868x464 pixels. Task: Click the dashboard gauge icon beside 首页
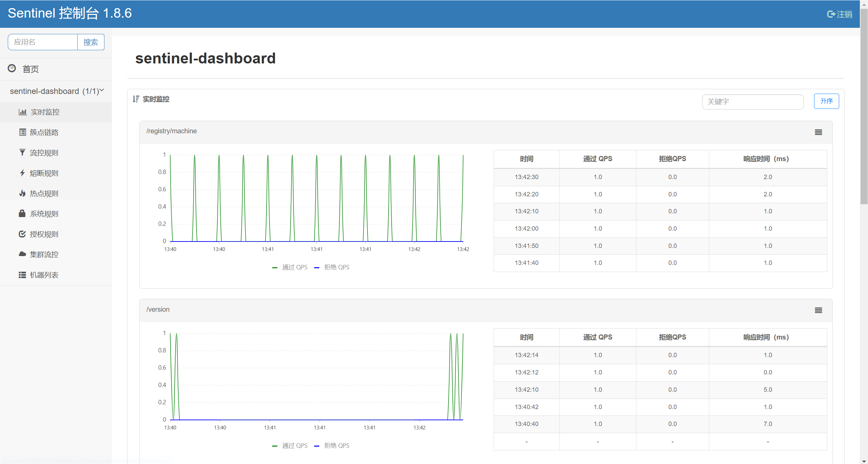click(12, 69)
